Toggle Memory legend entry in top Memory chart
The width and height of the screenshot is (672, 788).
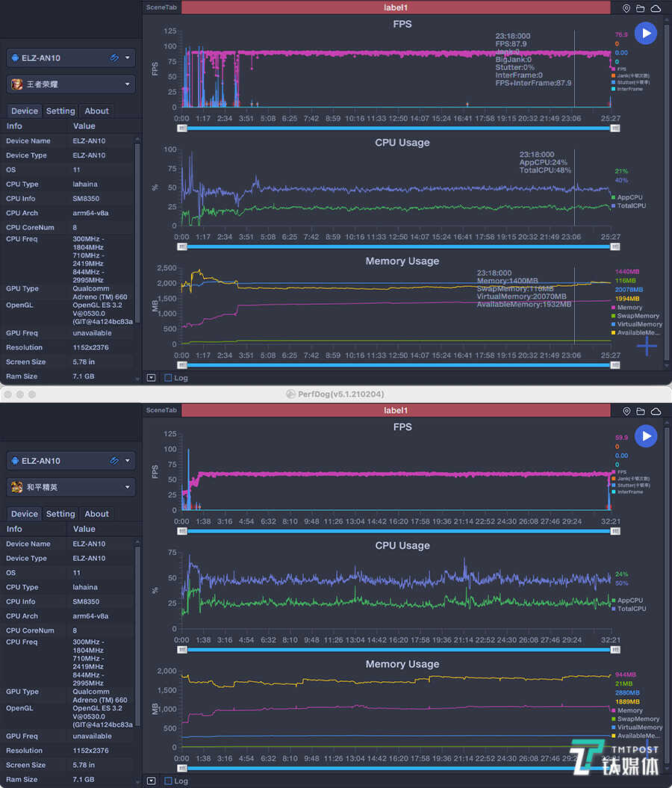626,308
